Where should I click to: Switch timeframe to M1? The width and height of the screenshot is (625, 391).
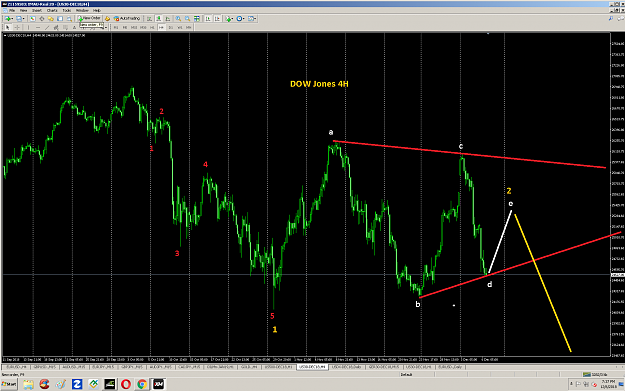click(116, 27)
